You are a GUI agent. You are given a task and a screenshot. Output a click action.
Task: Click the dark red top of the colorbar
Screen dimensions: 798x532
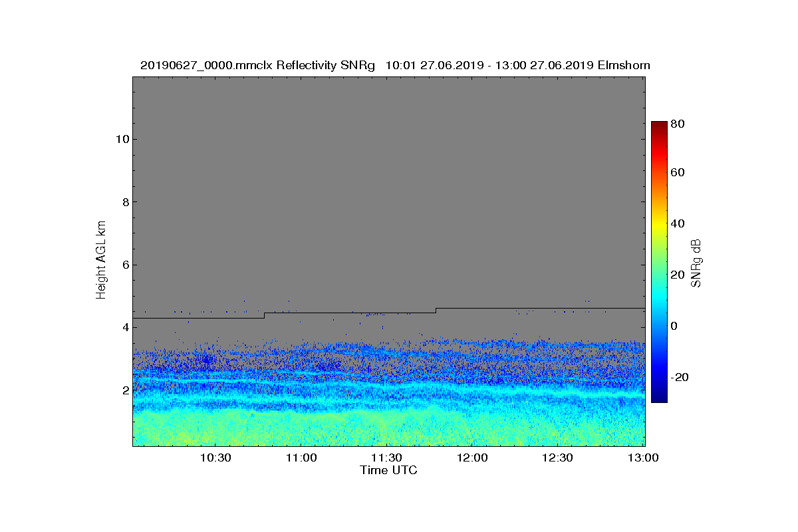coord(659,126)
